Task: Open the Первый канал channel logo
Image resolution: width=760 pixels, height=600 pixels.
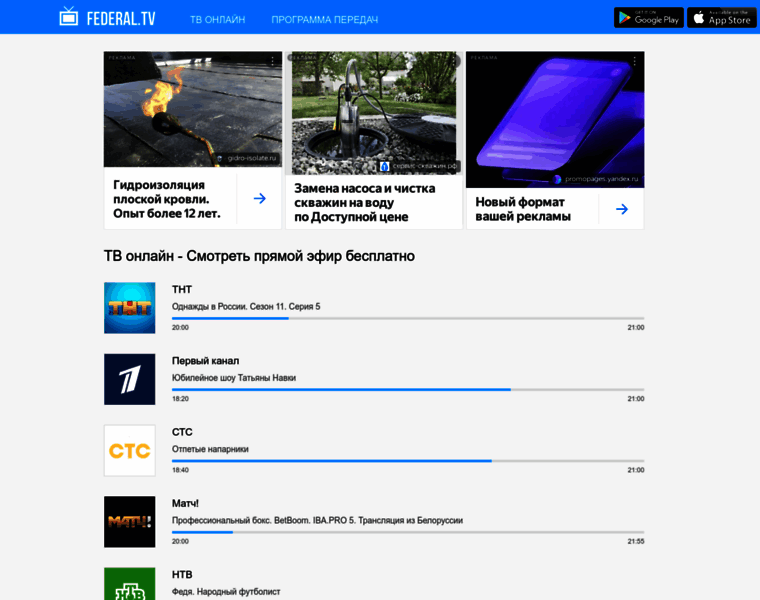Action: 129,379
